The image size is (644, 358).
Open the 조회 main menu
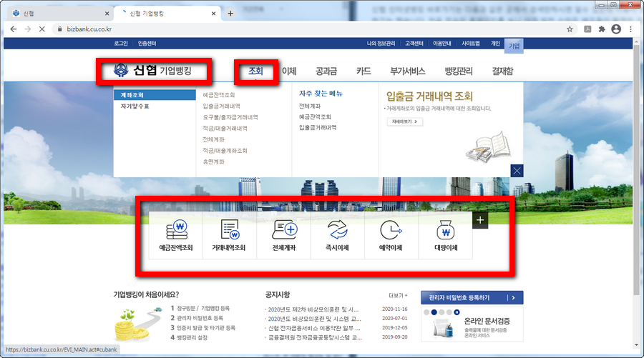coord(255,71)
